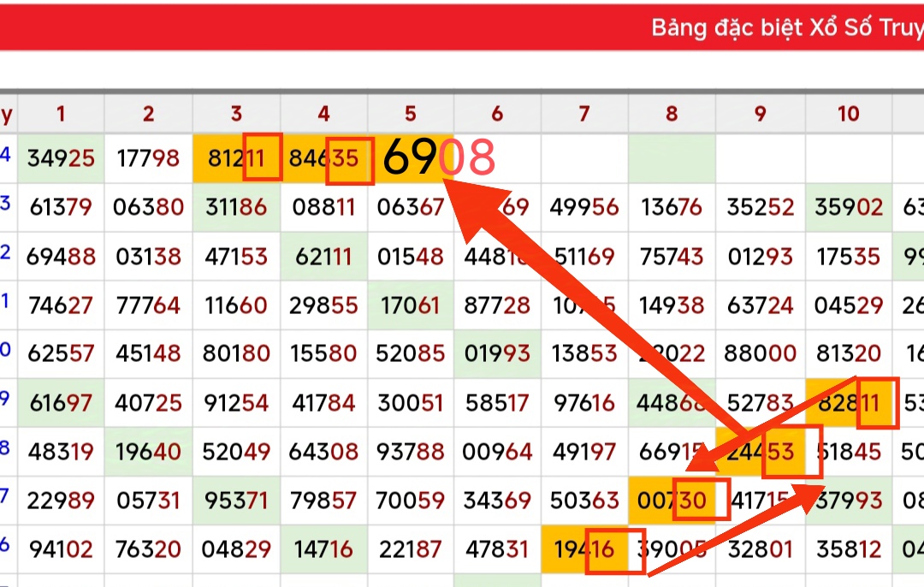Select column header 3
Screen dimensions: 924x587
point(236,114)
